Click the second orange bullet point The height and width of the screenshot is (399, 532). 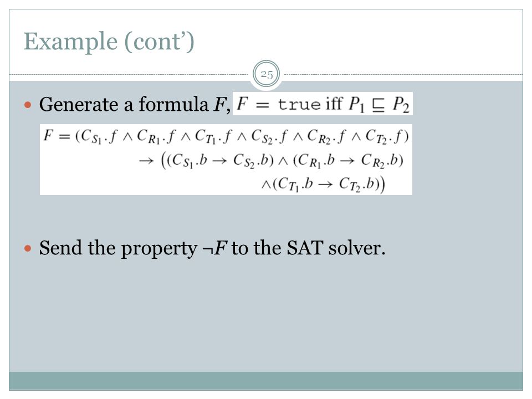(28, 249)
